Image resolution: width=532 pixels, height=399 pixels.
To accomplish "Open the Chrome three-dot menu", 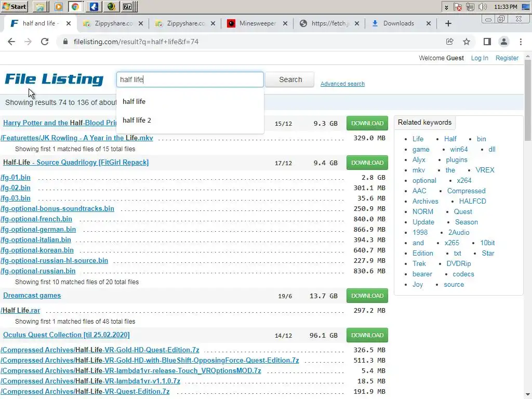I will pos(521,42).
